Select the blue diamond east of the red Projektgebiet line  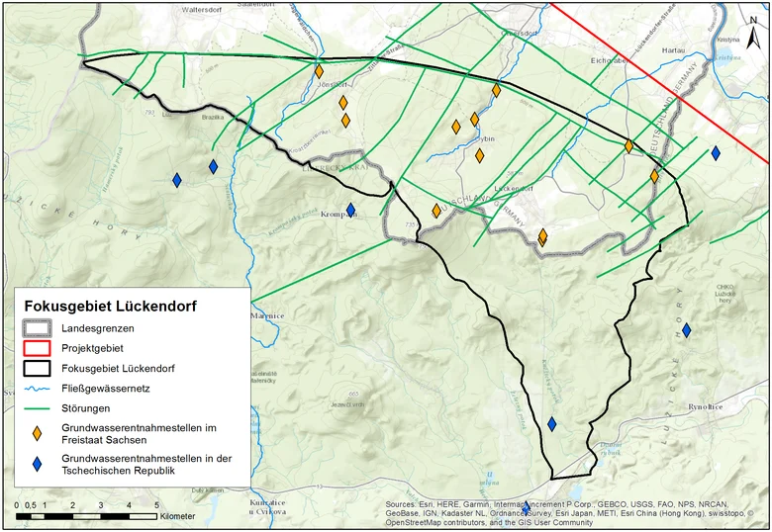pyautogui.click(x=716, y=153)
